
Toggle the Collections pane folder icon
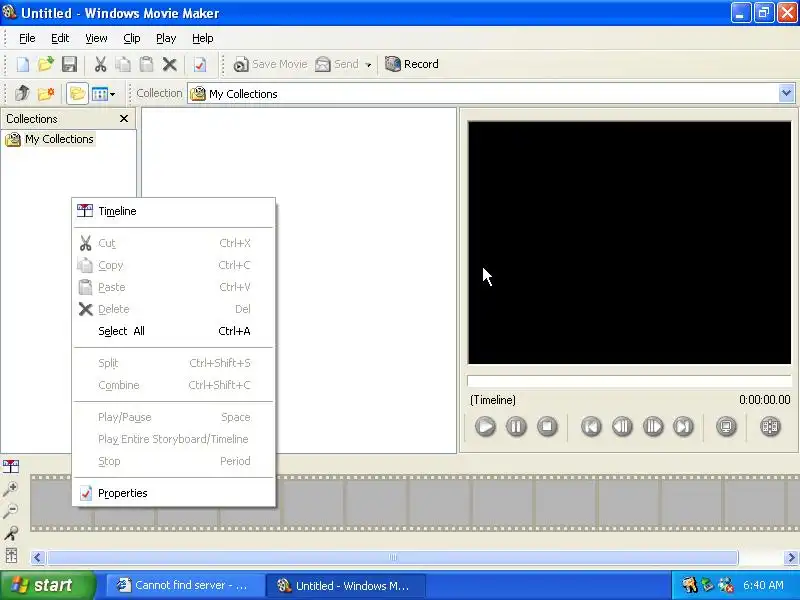pos(77,93)
